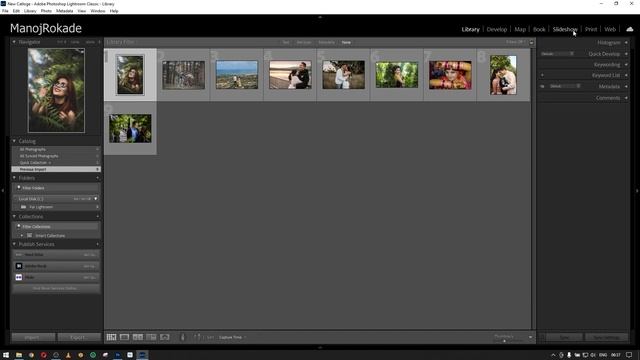Toggle sort direction a-z icon
The width and height of the screenshot is (640, 360).
197,337
